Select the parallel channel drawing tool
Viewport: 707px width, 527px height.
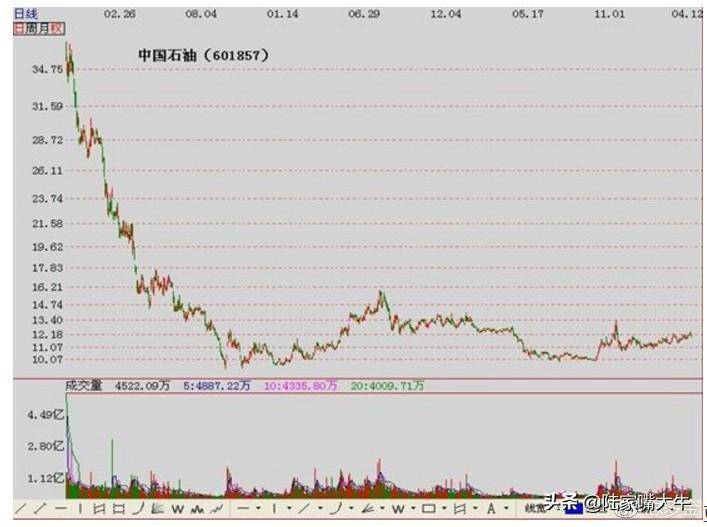click(x=99, y=509)
